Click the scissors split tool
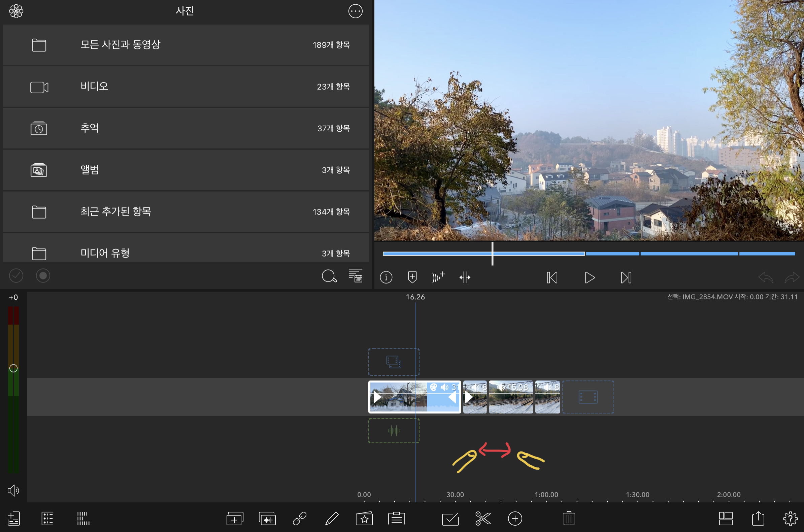The image size is (804, 532). (x=483, y=519)
